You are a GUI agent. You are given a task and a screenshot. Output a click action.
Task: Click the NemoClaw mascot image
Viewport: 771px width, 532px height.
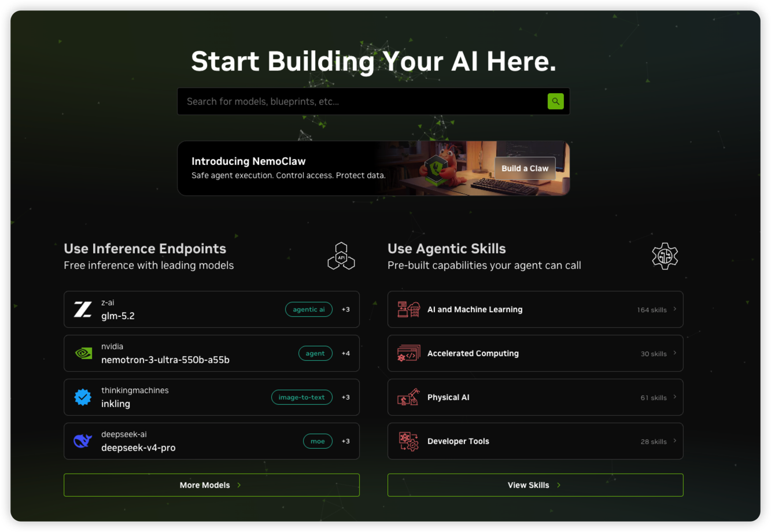tap(442, 168)
